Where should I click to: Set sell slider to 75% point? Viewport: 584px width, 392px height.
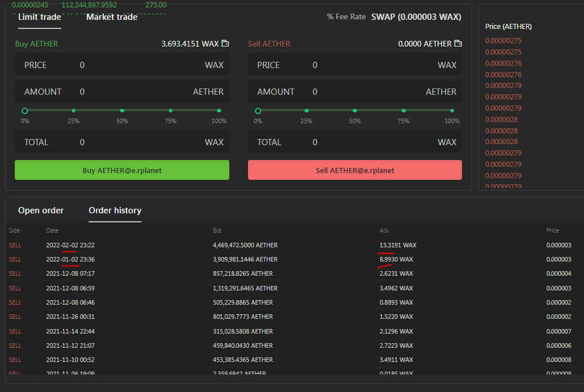[x=404, y=111]
